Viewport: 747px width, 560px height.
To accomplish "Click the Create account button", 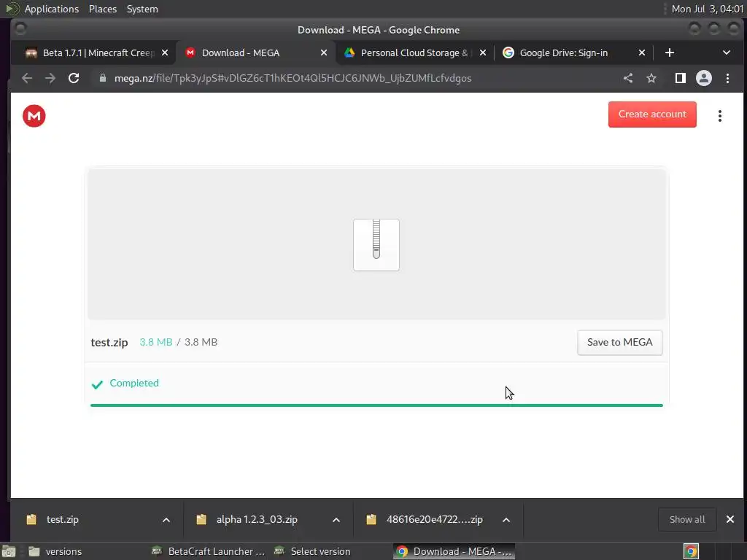I will coord(652,114).
